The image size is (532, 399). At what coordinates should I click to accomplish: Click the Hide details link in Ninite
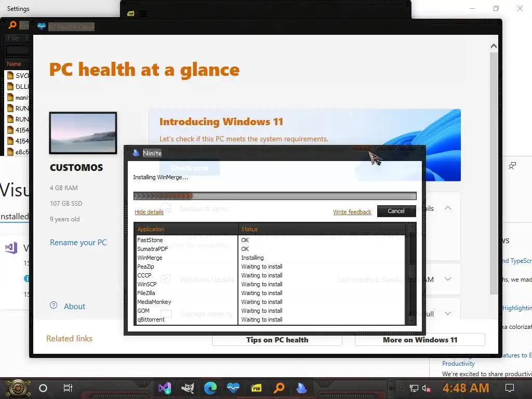(x=149, y=212)
